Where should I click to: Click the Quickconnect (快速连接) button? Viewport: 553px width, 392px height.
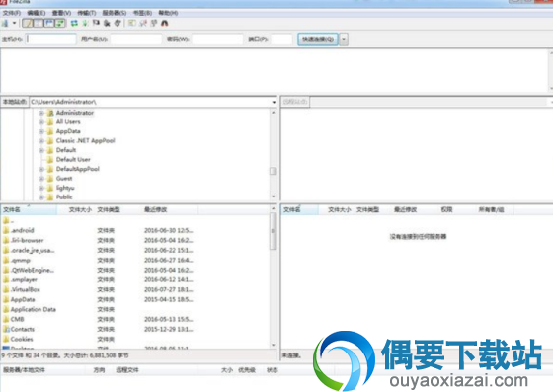(x=318, y=39)
